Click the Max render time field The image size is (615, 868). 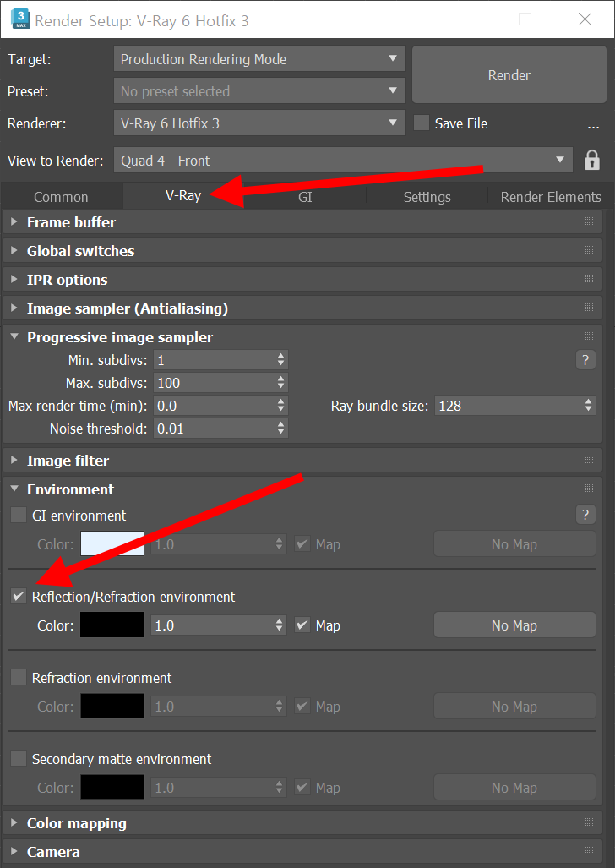[x=214, y=405]
